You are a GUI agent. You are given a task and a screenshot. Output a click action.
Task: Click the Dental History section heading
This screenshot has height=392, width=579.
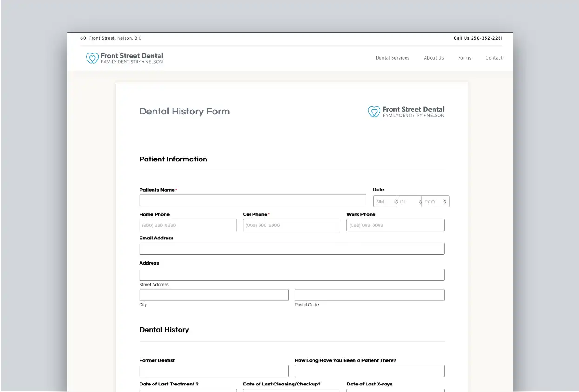point(164,330)
